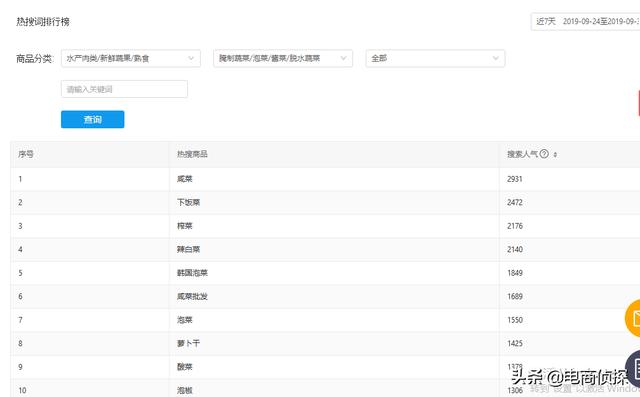The image size is (640, 397).
Task: Select the 榨菜 hot search term
Action: [x=184, y=226]
